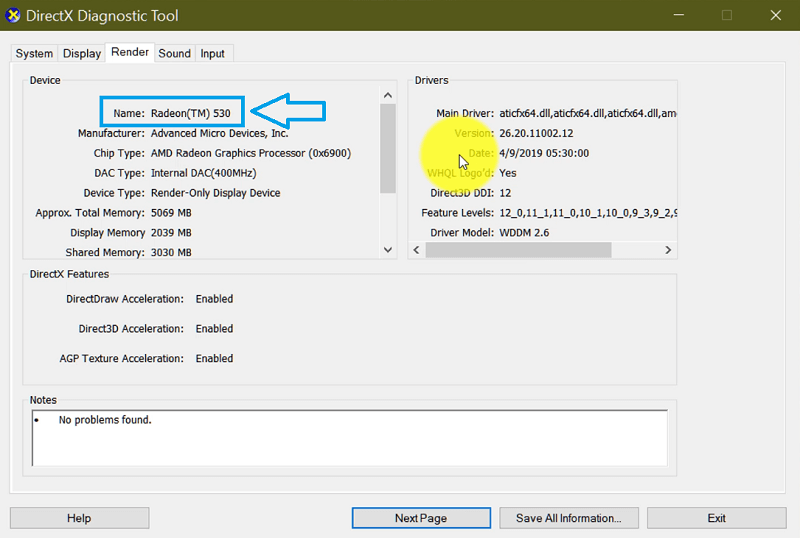Screen dimensions: 800x538
Task: Click driver date '4/9/2019 05:30:00'
Action: 544,153
